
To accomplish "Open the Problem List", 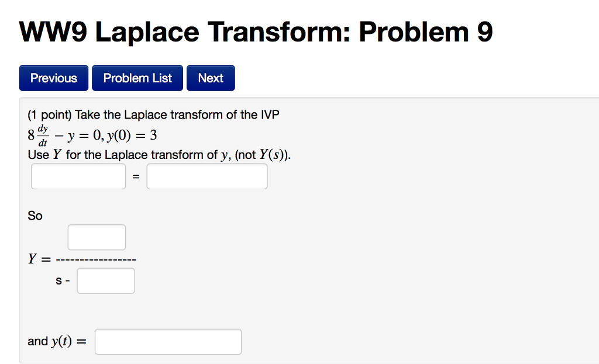I will tap(137, 78).
